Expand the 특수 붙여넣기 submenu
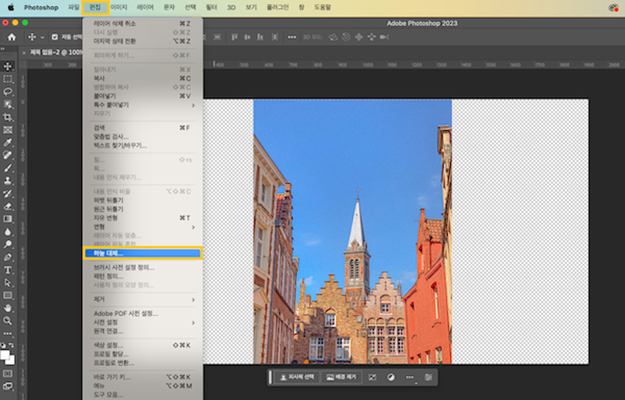Viewport: 625px width, 400px height. 193,105
